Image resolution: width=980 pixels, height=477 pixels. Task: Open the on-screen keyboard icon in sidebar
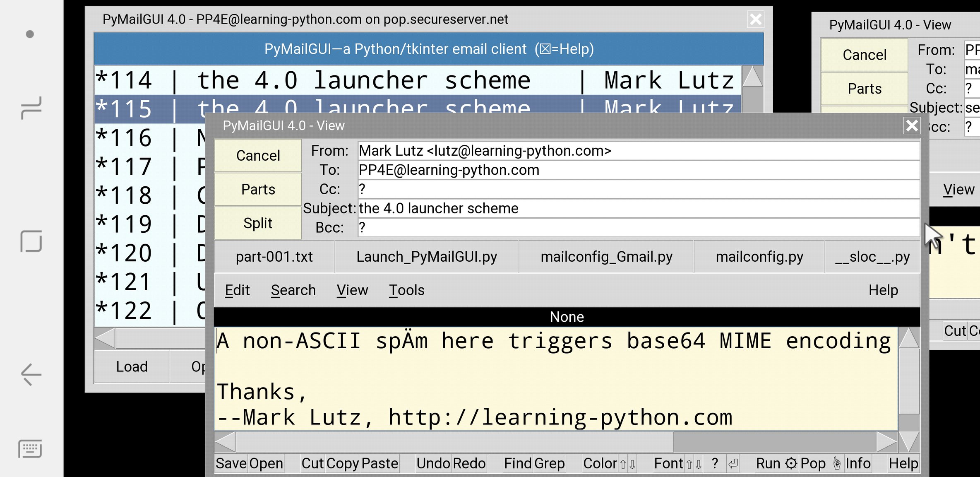pos(30,449)
